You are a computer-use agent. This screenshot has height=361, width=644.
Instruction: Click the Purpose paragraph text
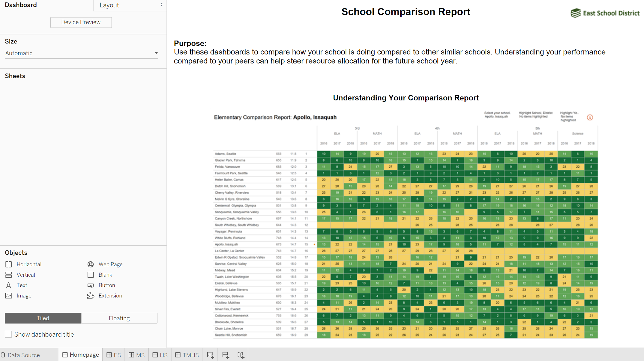(389, 56)
